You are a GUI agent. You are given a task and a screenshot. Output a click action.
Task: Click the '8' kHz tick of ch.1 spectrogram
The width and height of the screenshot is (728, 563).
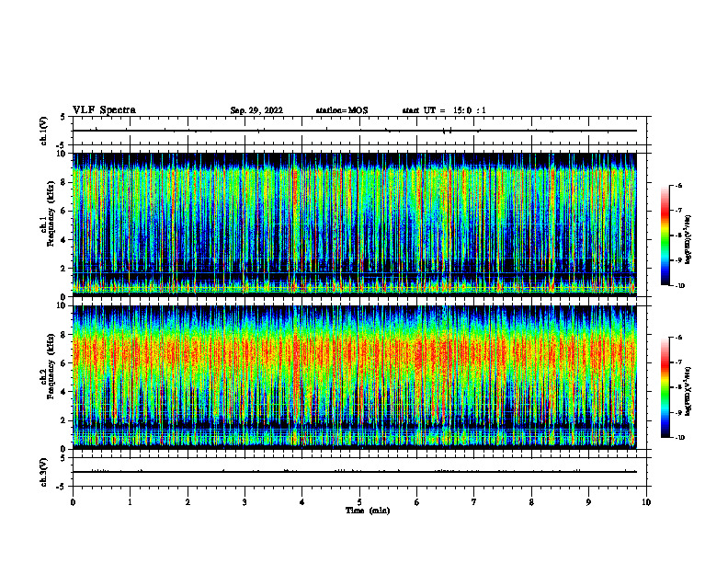click(64, 182)
